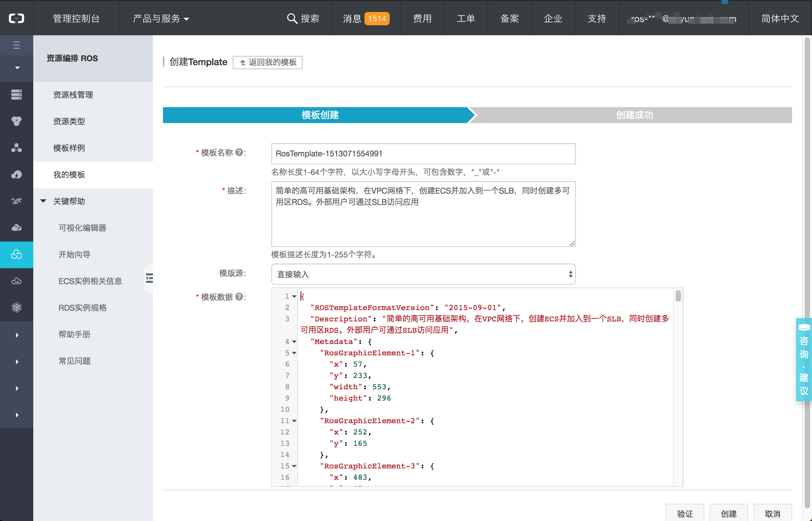The width and height of the screenshot is (812, 521).
Task: Click the 1514 message count badge
Action: point(377,19)
